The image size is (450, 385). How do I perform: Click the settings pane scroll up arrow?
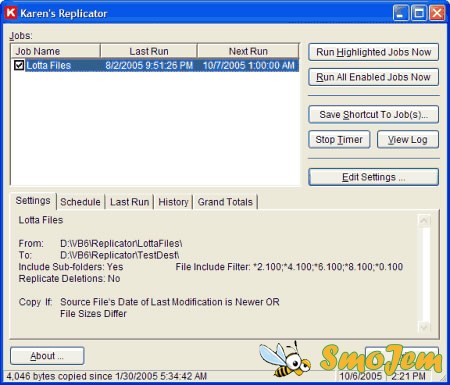click(424, 221)
